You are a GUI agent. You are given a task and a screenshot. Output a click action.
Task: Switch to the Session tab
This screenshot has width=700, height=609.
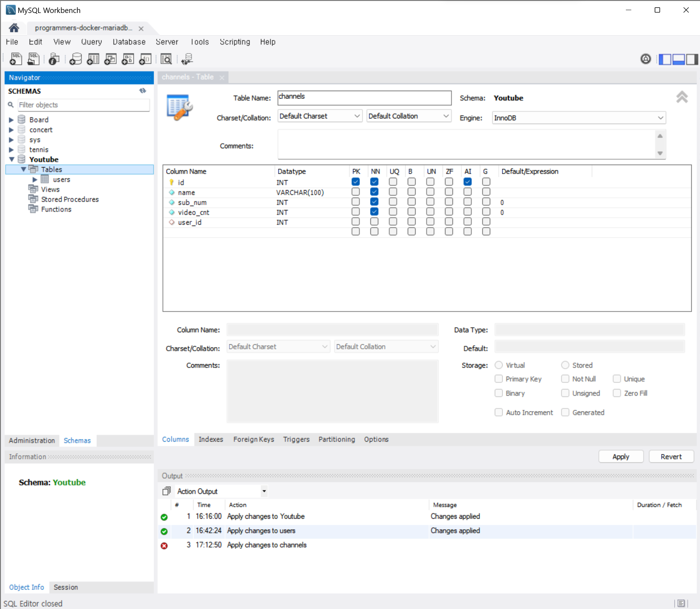66,587
